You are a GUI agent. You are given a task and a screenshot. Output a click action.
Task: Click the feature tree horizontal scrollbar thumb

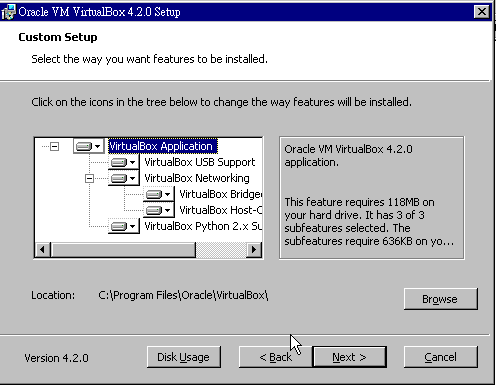123,249
